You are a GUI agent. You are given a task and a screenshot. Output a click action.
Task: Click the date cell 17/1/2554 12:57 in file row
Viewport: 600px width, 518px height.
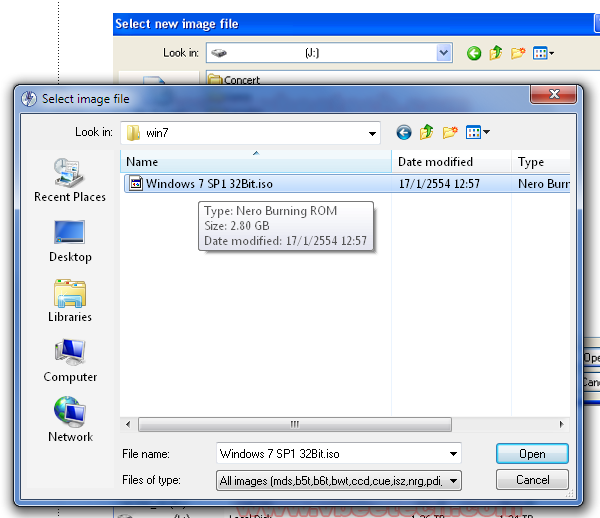[439, 184]
